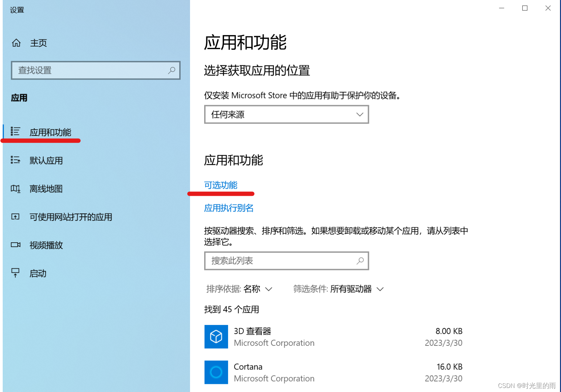561x392 pixels.
Task: Open 视频播放 settings page
Action: (46, 245)
